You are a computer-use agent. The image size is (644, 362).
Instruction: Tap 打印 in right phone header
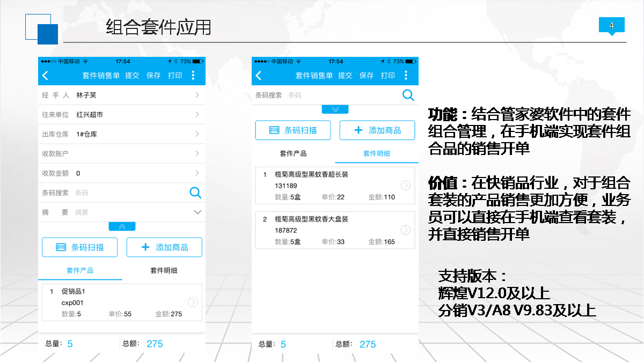pyautogui.click(x=387, y=76)
